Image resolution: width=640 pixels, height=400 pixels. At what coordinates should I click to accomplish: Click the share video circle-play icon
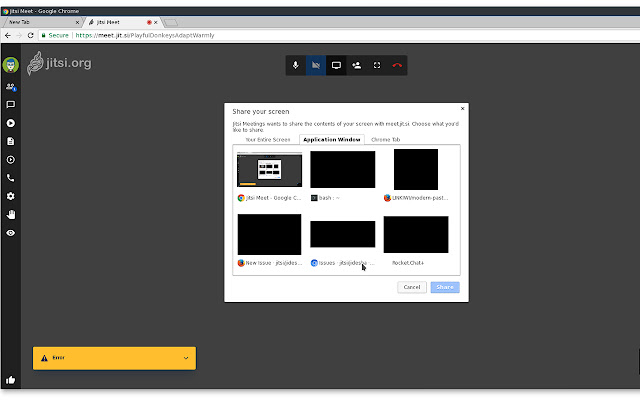[11, 160]
